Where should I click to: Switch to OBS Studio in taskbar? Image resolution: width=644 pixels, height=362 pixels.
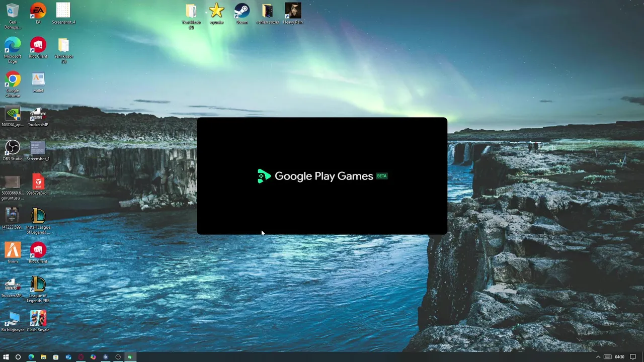pyautogui.click(x=118, y=357)
